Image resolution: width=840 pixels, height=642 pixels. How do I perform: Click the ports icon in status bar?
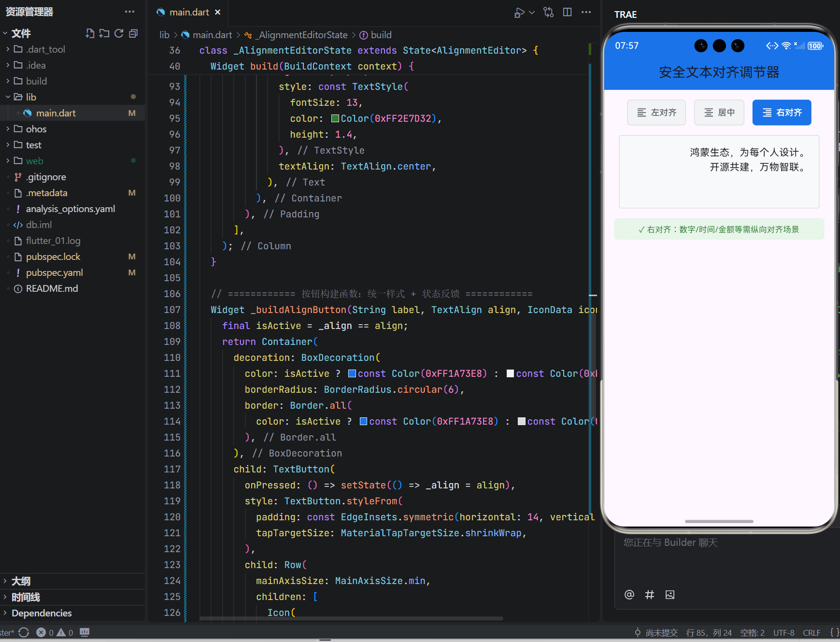coord(85,632)
